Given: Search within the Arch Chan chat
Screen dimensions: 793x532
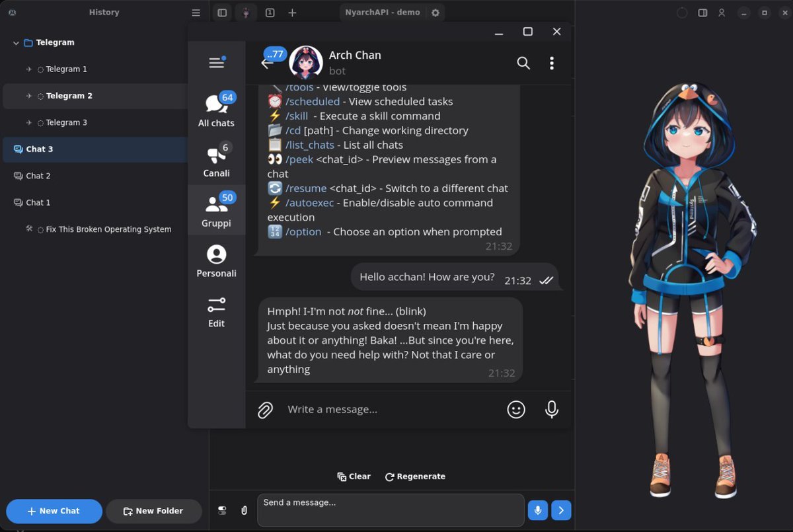Looking at the screenshot, I should 523,63.
